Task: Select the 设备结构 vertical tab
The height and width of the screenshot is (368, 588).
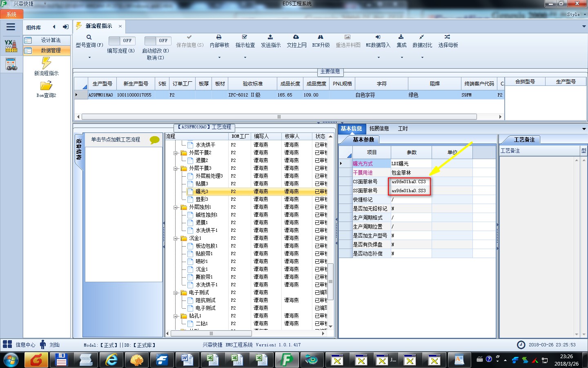Action: coord(79,150)
